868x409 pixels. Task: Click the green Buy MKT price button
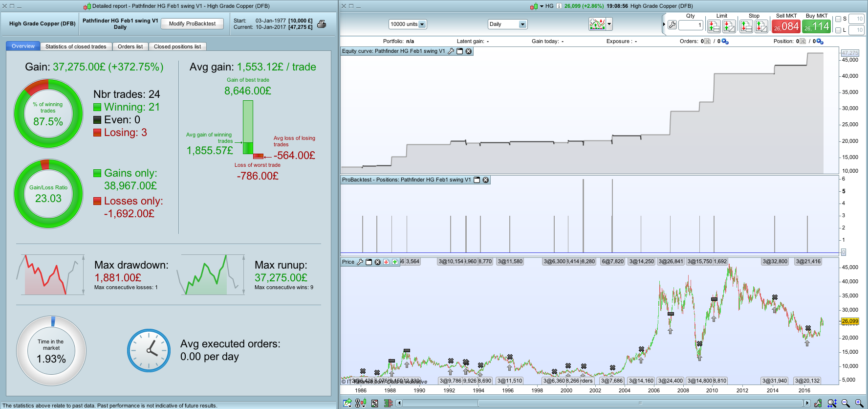click(x=817, y=26)
